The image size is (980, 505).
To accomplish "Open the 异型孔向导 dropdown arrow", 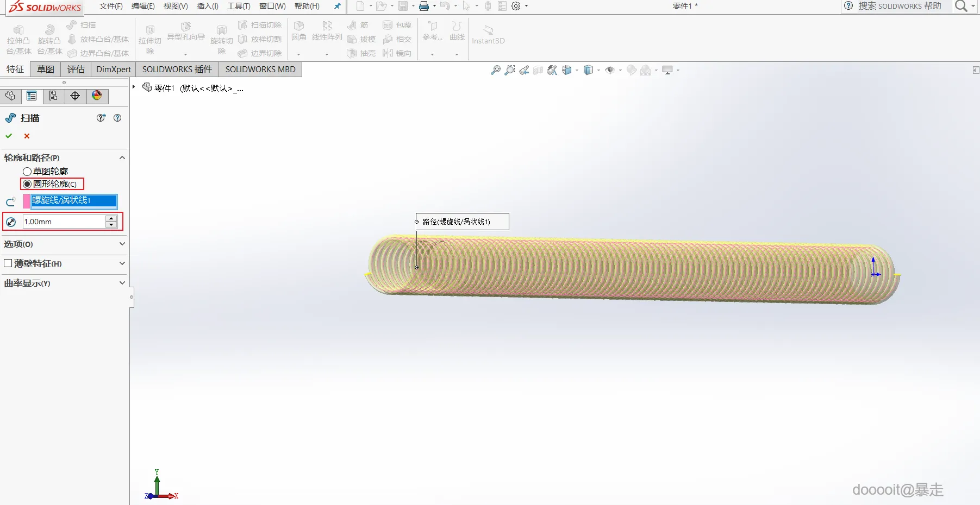I will pos(185,54).
